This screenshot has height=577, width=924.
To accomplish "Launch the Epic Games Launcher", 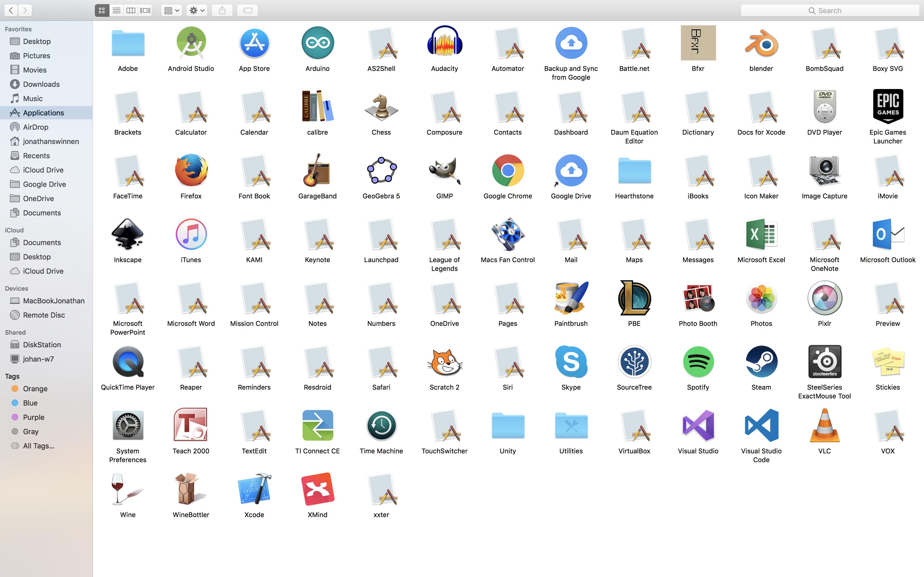I will [888, 107].
